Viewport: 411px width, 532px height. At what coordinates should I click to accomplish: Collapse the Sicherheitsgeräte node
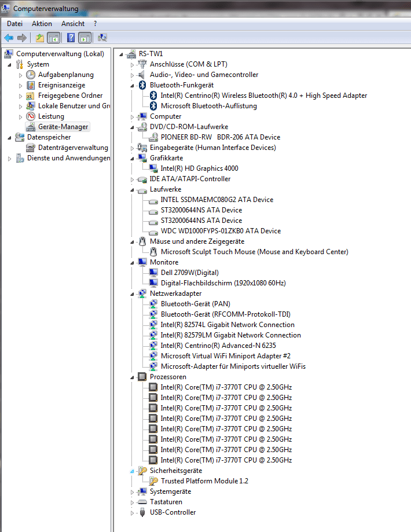pyautogui.click(x=133, y=471)
